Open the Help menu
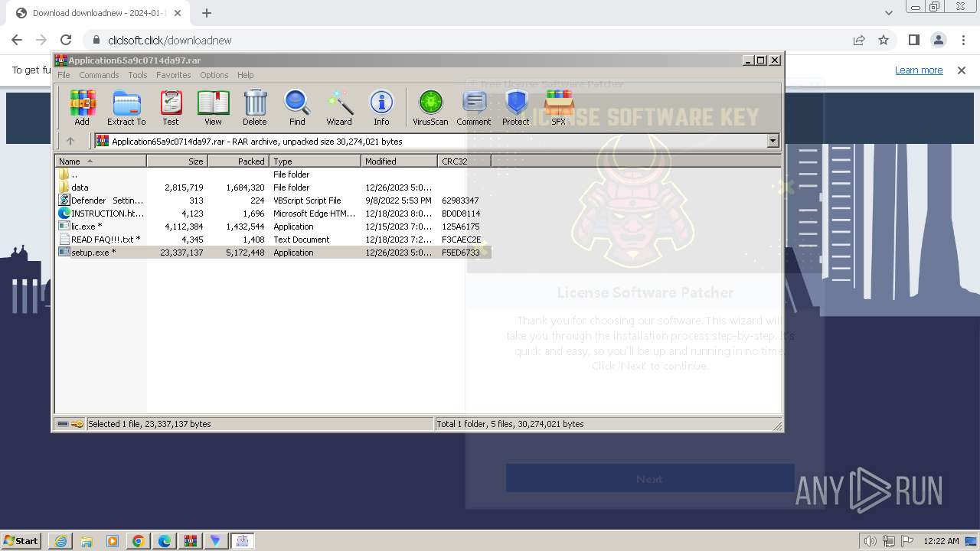This screenshot has width=980, height=551. [246, 75]
